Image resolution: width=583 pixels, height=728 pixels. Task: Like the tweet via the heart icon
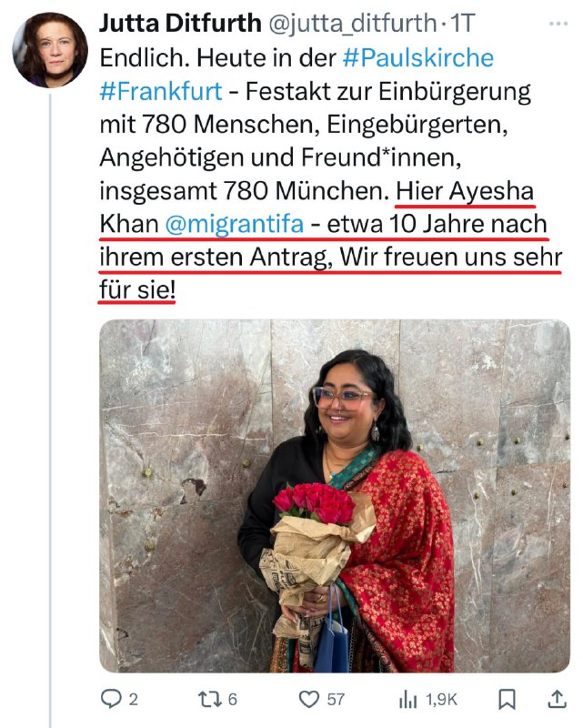click(x=308, y=699)
